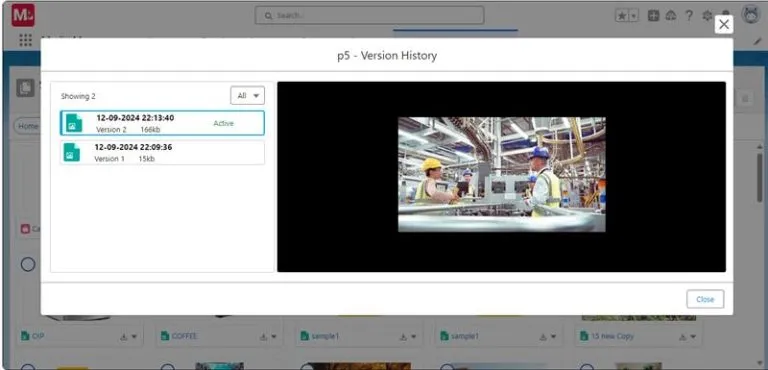Click the Version 1 label
Image resolution: width=768 pixels, height=370 pixels.
109,159
